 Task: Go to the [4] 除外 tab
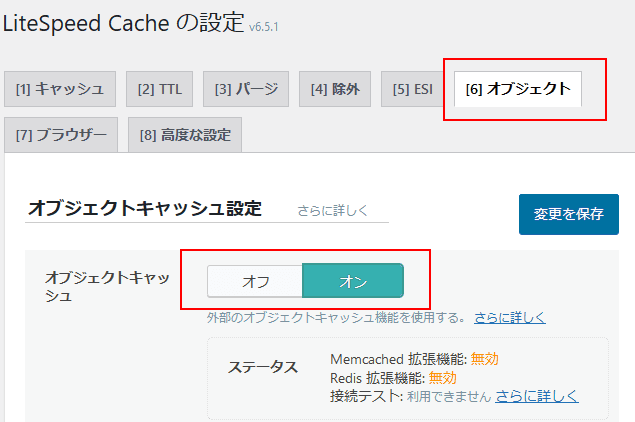click(x=335, y=89)
